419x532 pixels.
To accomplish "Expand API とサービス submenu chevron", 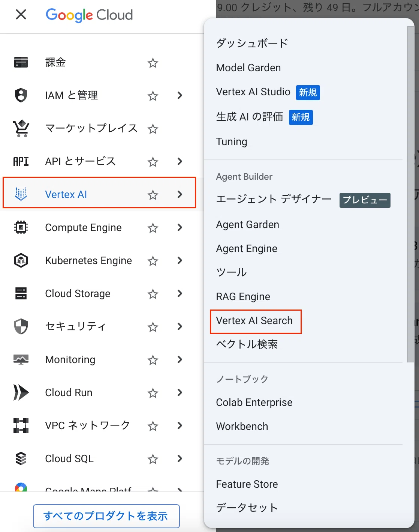I will 180,161.
